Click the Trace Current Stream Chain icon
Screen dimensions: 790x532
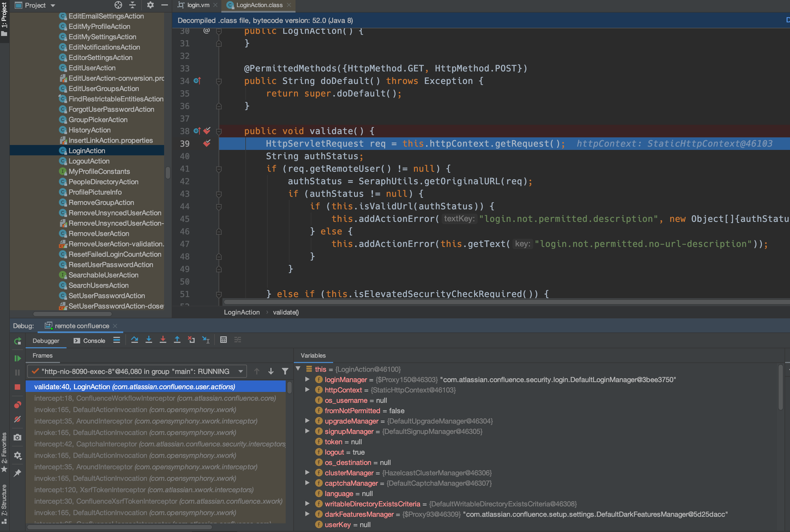pyautogui.click(x=237, y=340)
